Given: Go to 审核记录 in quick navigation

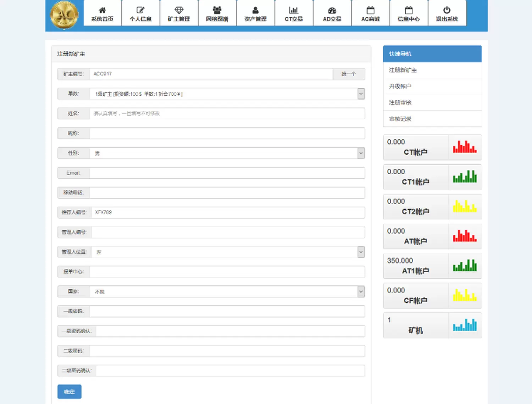Looking at the screenshot, I should pos(400,119).
